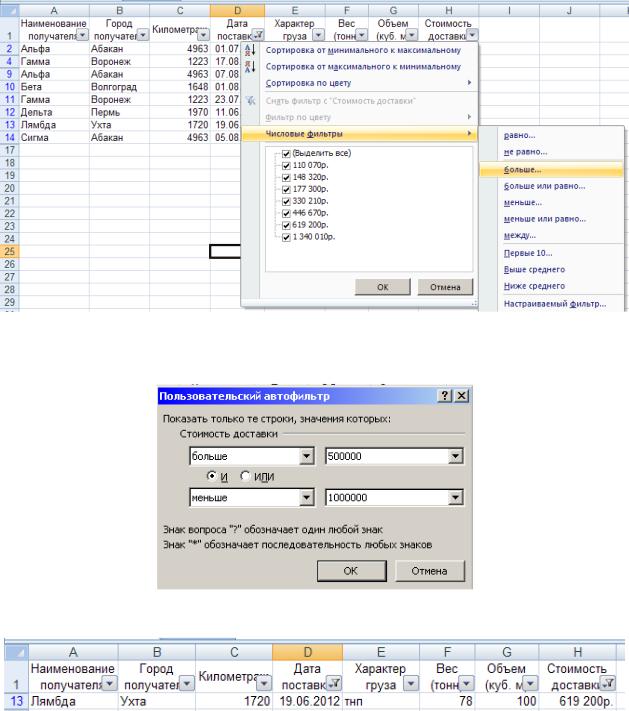Open filter dropdown for Наименование получателя in top sheet
The height and width of the screenshot is (711, 629).
tap(82, 35)
